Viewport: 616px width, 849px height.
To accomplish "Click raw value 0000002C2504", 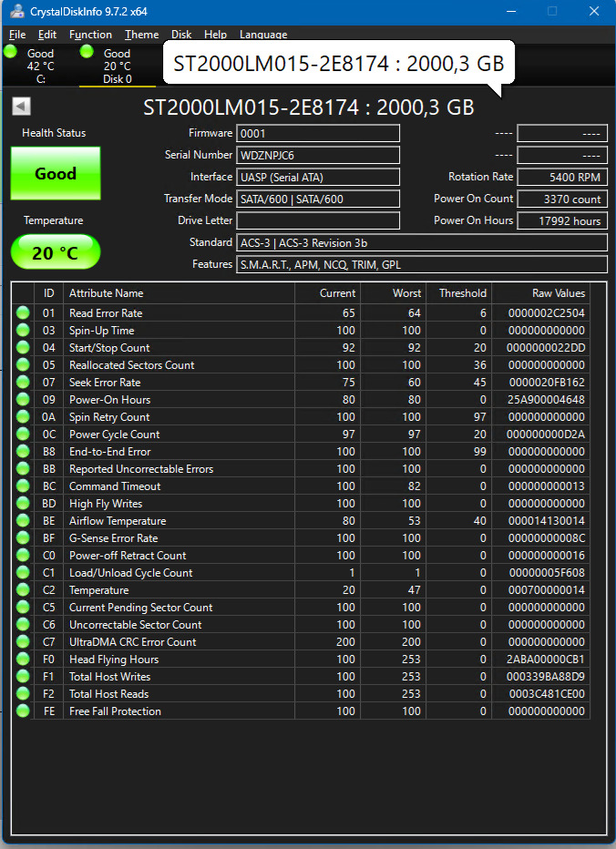I will click(546, 313).
